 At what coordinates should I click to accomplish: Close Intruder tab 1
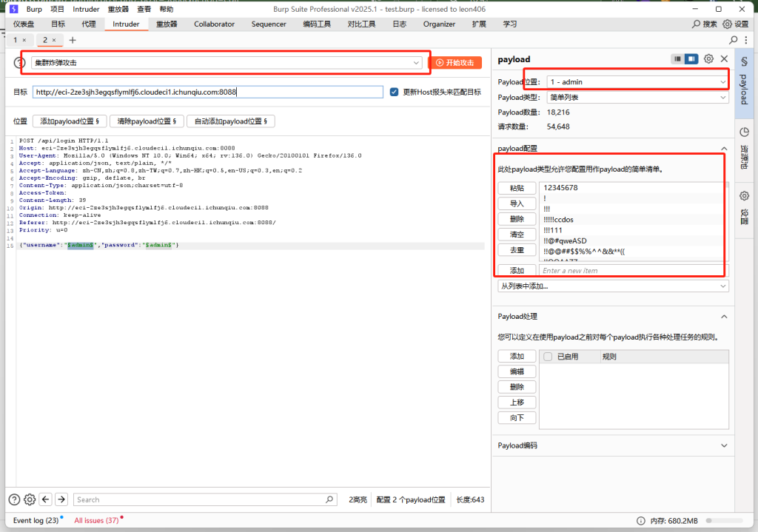point(24,40)
